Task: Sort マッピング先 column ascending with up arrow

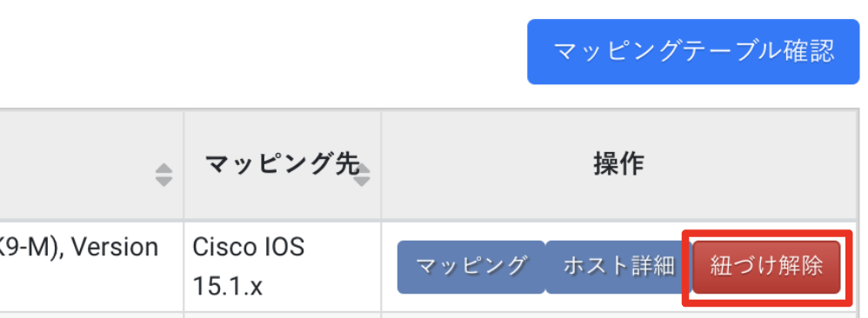Action: click(x=362, y=169)
